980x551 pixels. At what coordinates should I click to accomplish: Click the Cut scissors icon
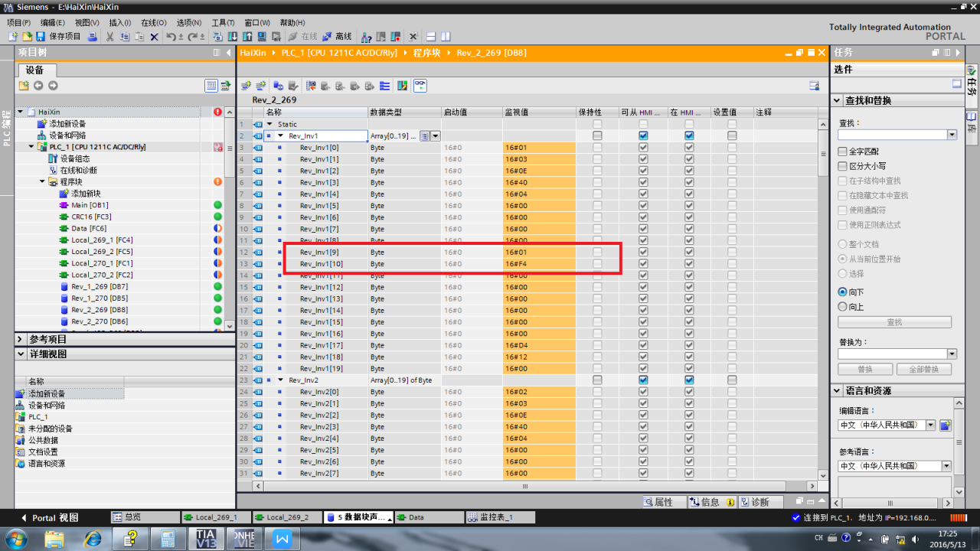110,36
